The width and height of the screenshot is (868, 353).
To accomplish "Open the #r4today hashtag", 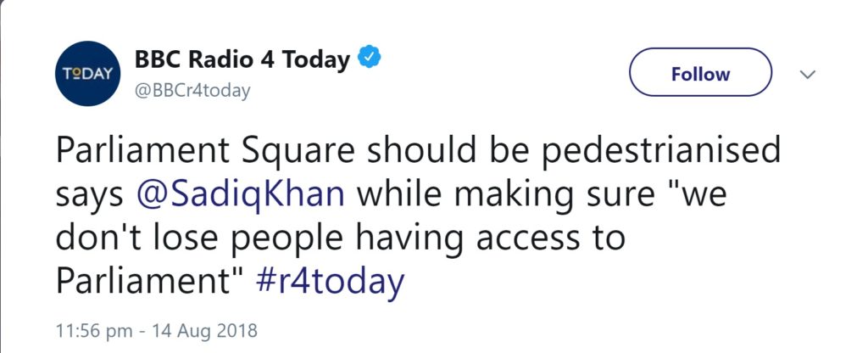I will tap(330, 282).
